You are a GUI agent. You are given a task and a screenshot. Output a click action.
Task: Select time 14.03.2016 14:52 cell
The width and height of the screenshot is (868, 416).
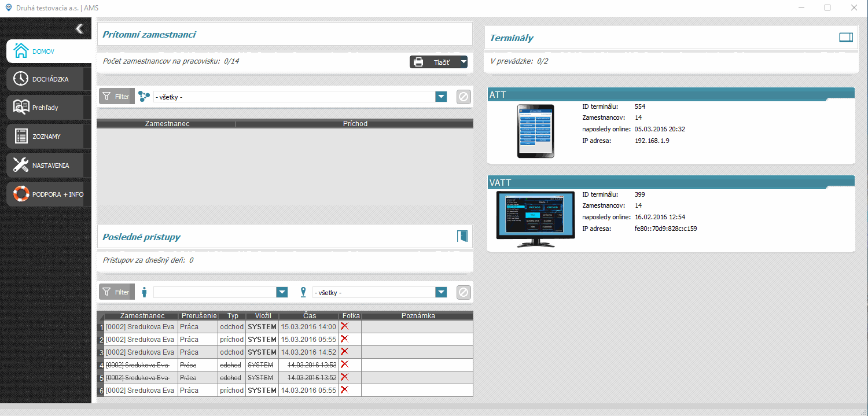pyautogui.click(x=308, y=352)
